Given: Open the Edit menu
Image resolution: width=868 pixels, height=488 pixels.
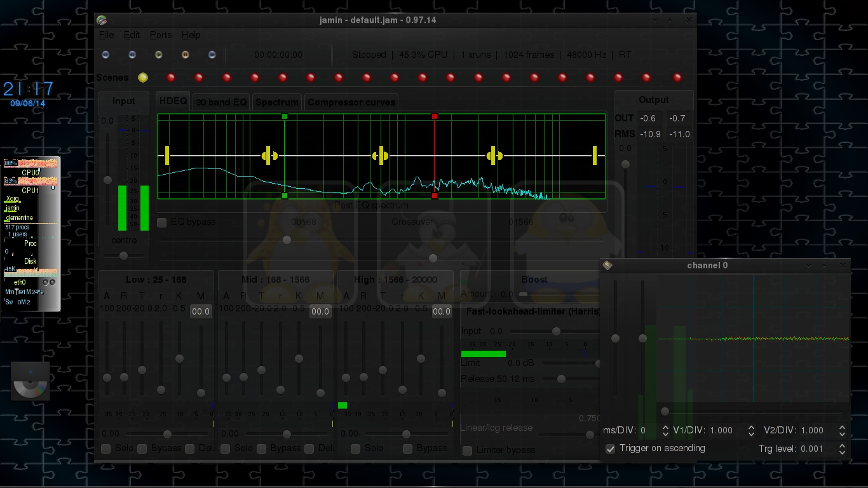Looking at the screenshot, I should [x=132, y=35].
